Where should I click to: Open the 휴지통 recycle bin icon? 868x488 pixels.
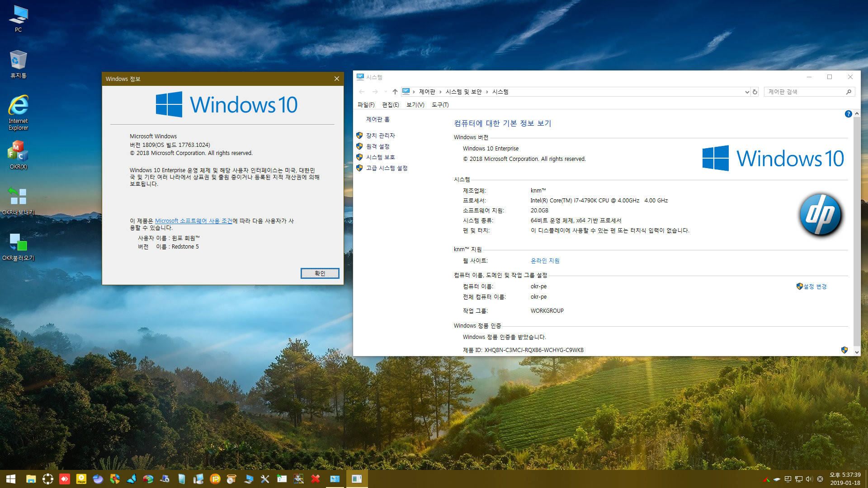click(x=18, y=64)
